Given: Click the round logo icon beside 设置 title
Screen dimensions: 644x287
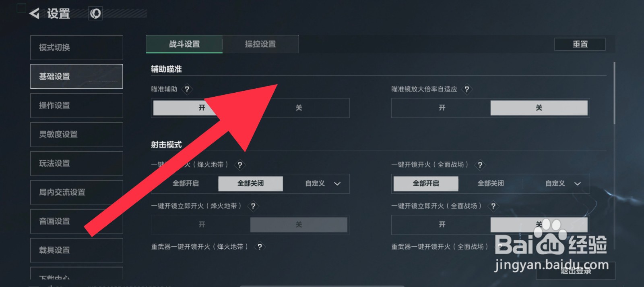Looking at the screenshot, I should [x=95, y=14].
